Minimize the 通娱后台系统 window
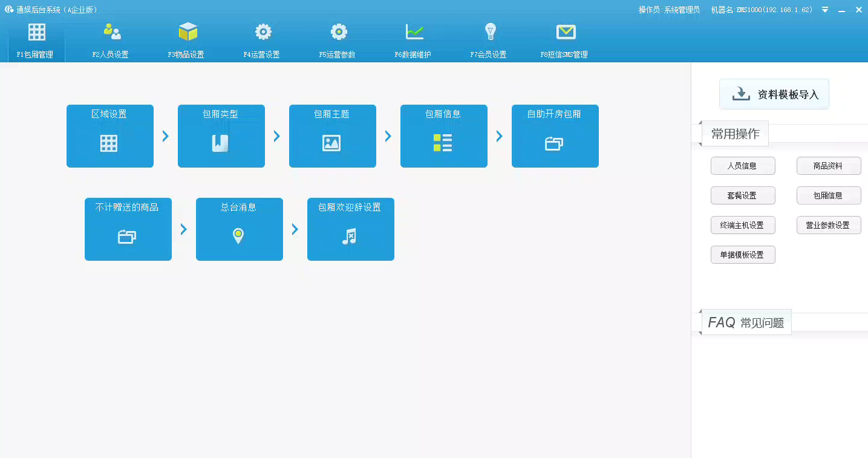 pyautogui.click(x=841, y=10)
